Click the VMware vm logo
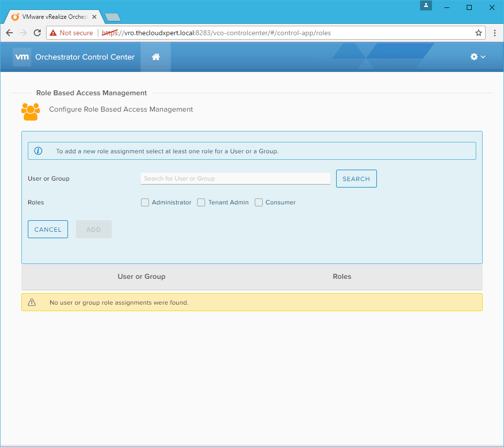 click(22, 57)
